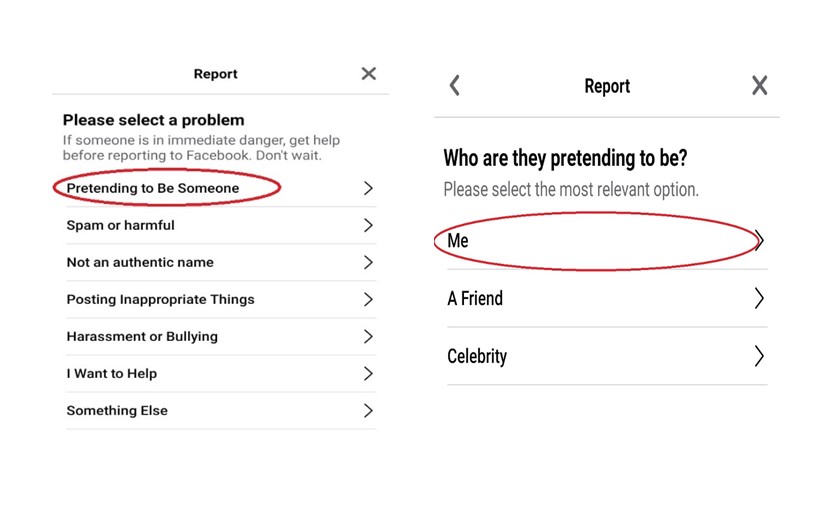This screenshot has width=832, height=507.
Task: Click the chevron beside 'Harassment or Bullying'
Action: point(368,336)
